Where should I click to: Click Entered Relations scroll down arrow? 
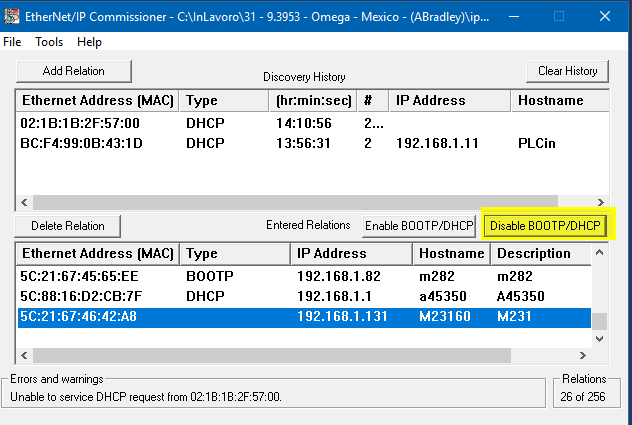click(599, 339)
